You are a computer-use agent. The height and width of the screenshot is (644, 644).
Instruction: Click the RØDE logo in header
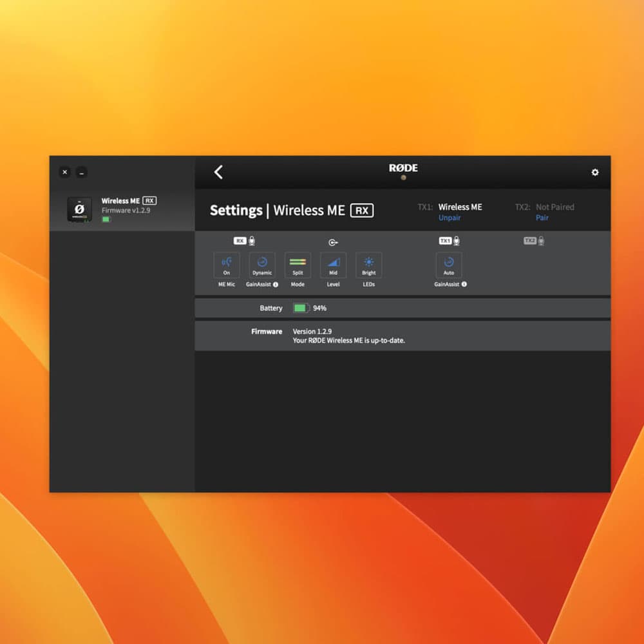click(403, 168)
